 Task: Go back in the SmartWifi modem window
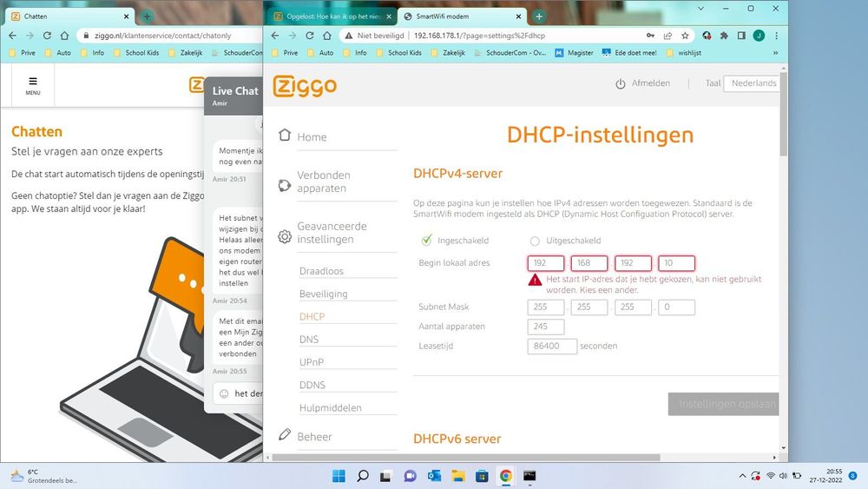coord(275,36)
